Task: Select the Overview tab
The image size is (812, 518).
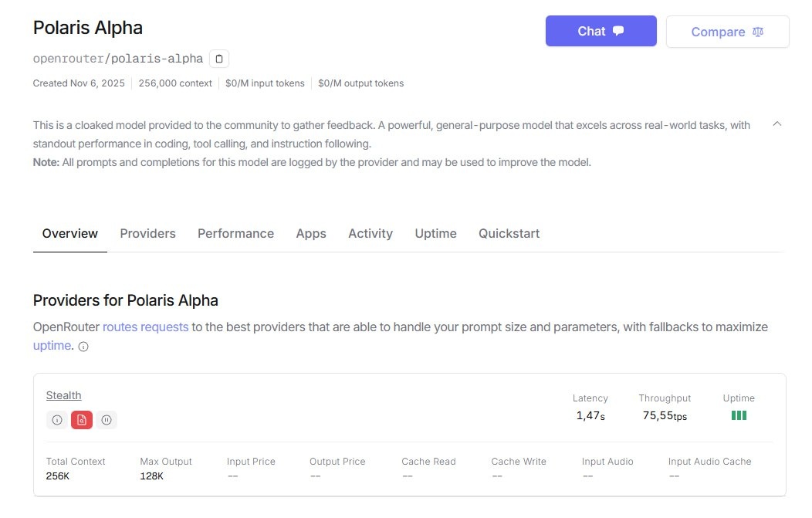Action: pyautogui.click(x=70, y=233)
